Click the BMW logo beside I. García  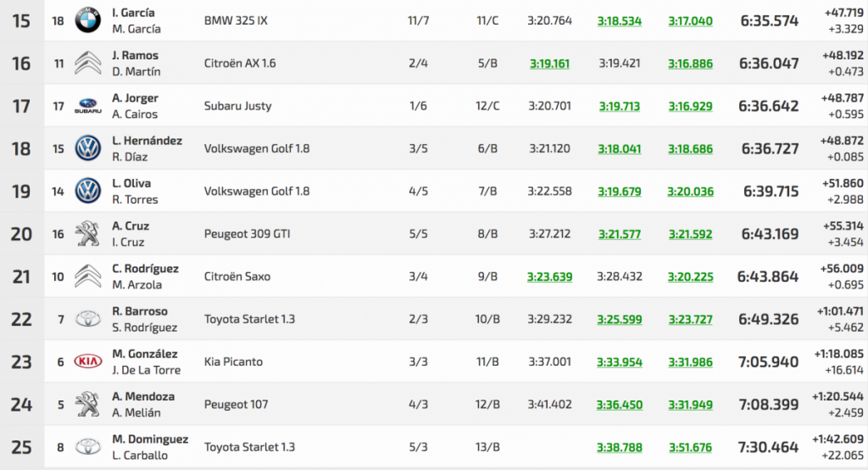87,20
